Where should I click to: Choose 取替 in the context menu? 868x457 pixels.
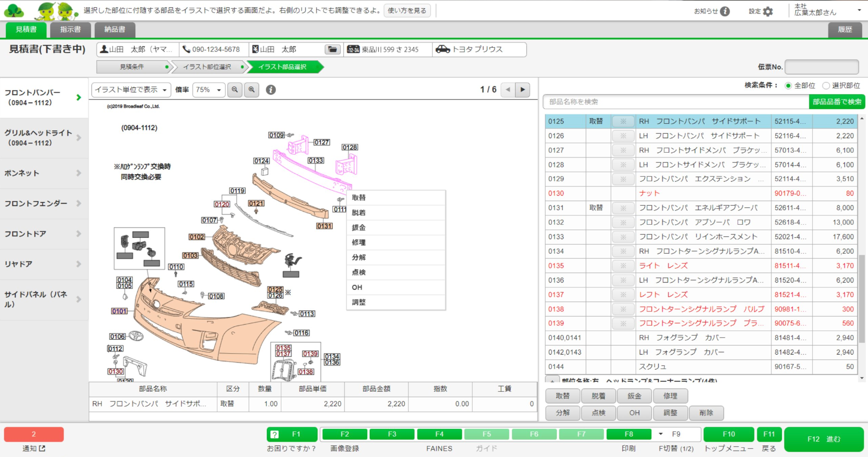(396, 198)
